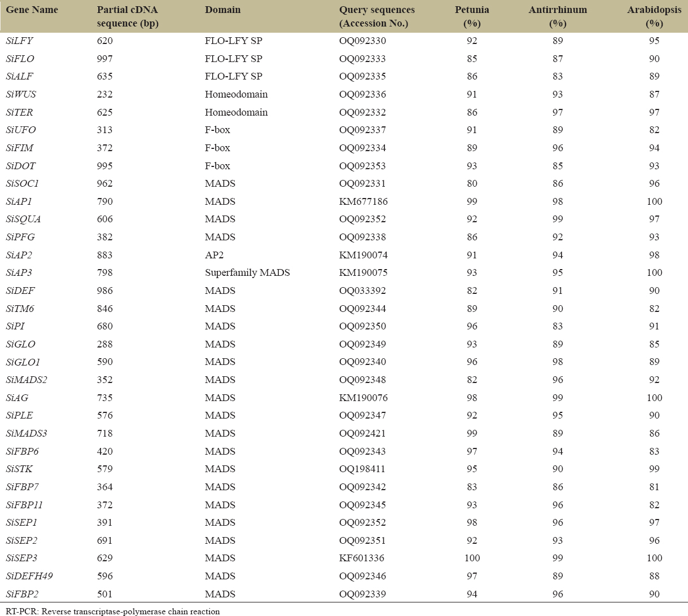This screenshot has height=616, width=688.
Task: Select the Petunia (%) column header
Action: pos(472,16)
